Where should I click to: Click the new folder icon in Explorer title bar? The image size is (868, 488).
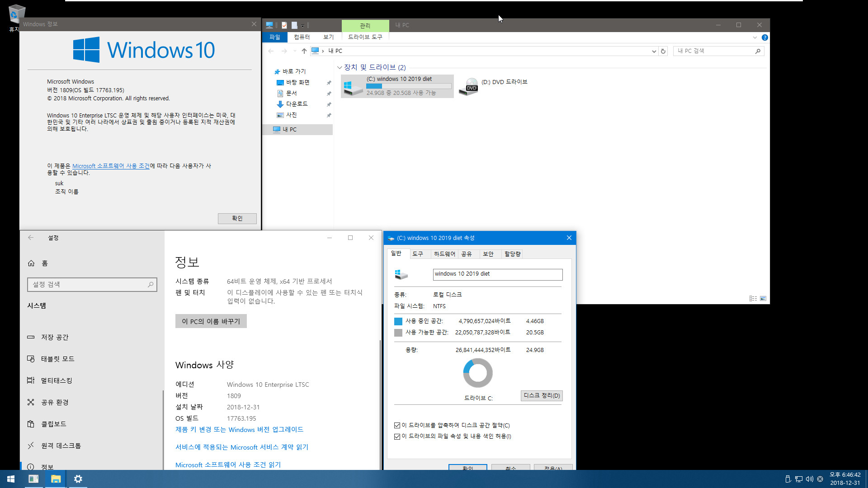pyautogui.click(x=294, y=25)
